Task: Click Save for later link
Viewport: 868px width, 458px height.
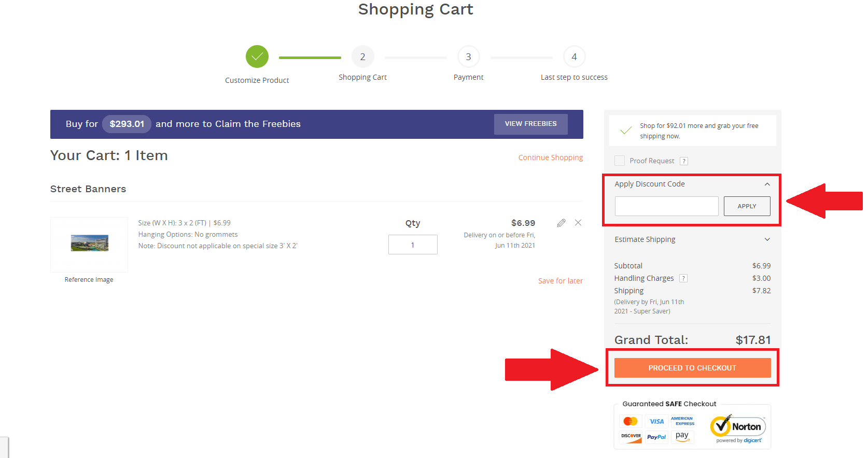Action: coord(560,281)
